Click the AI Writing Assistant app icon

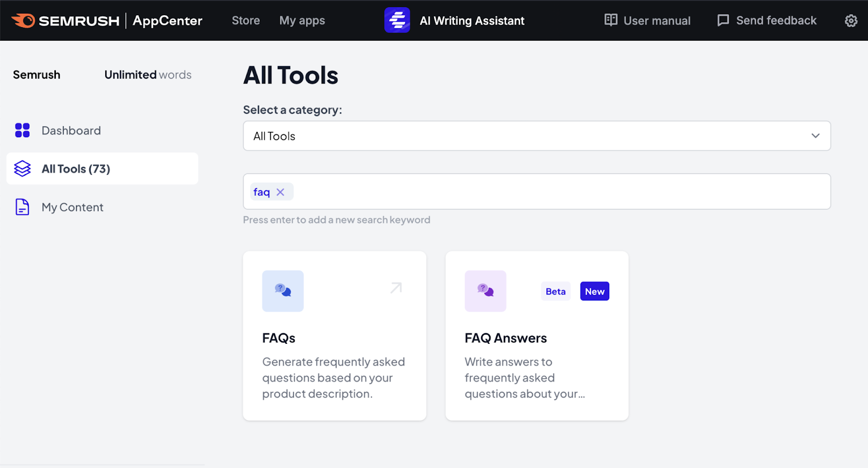pyautogui.click(x=397, y=21)
